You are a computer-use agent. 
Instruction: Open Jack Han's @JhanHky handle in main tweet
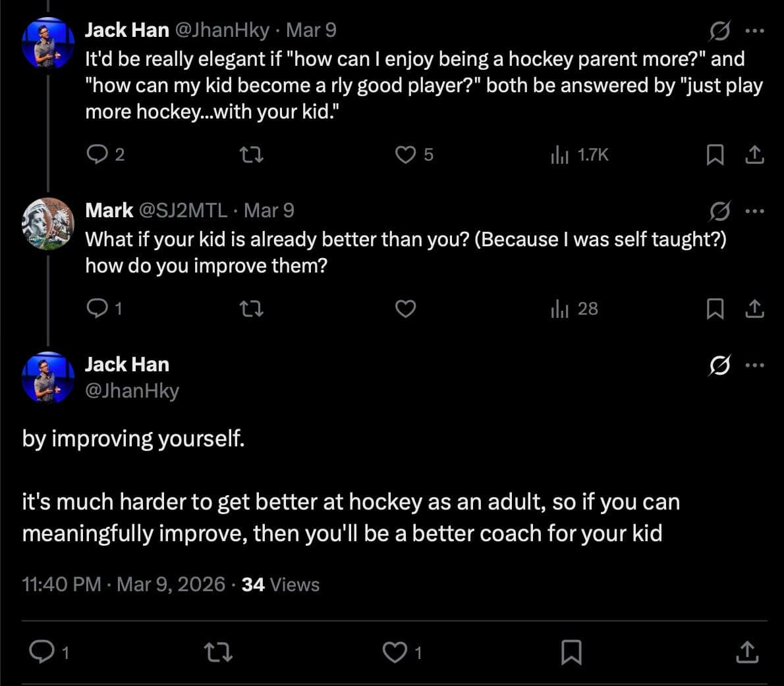(x=132, y=390)
